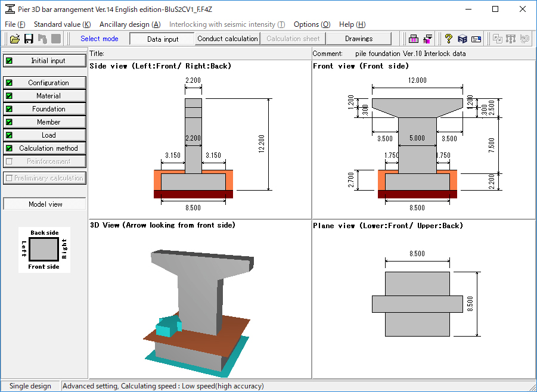
Task: Save data with the floppy disk icon
Action: click(x=29, y=39)
